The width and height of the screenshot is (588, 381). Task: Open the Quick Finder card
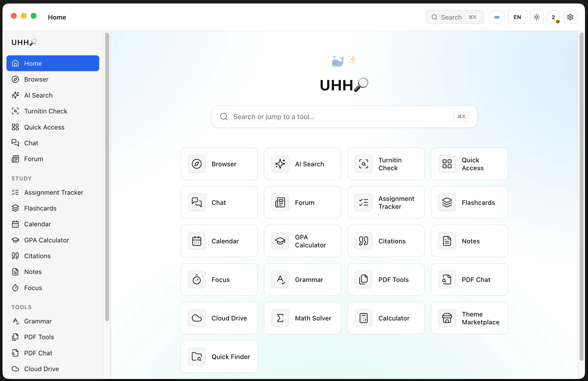pyautogui.click(x=219, y=357)
